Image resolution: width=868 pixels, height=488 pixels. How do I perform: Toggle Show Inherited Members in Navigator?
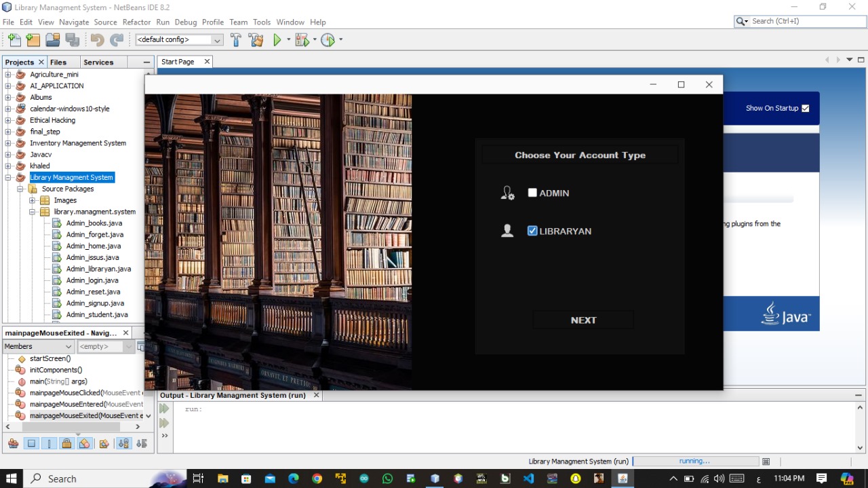click(x=13, y=443)
